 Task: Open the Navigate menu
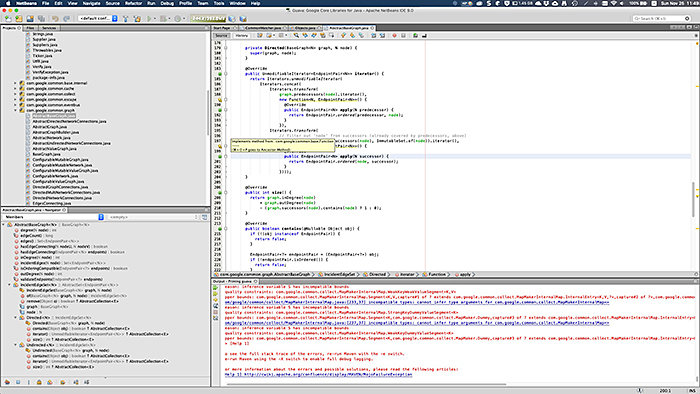(x=92, y=3)
